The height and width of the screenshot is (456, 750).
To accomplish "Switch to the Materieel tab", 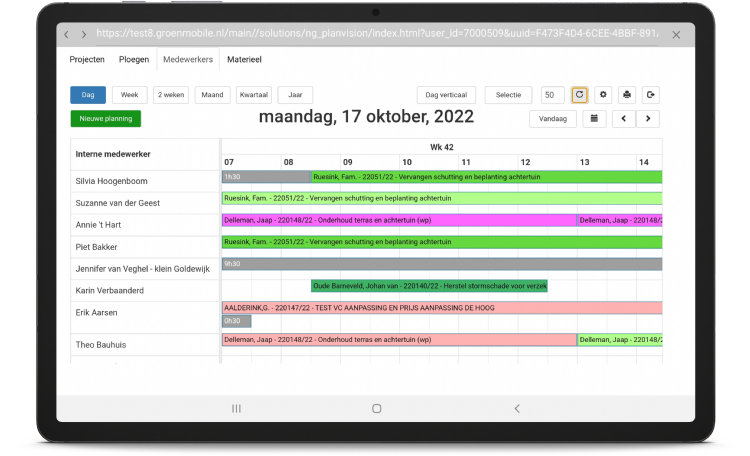I will [245, 60].
